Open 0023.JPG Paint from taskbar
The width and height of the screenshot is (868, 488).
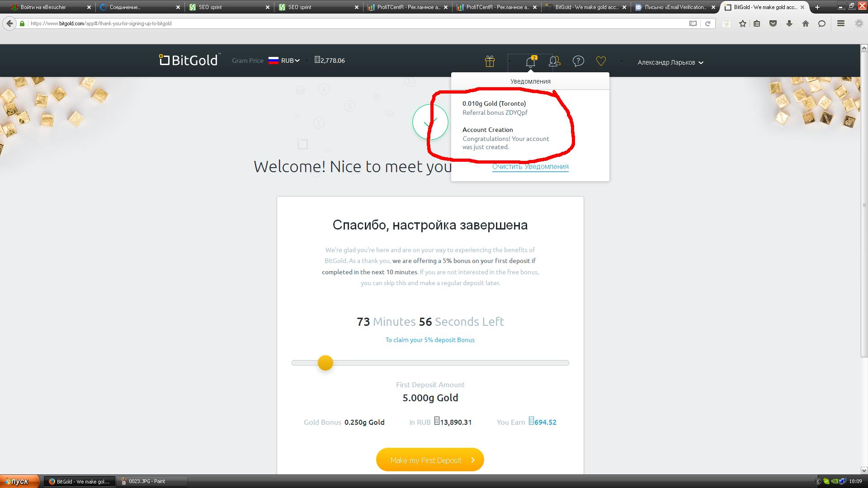coord(147,481)
